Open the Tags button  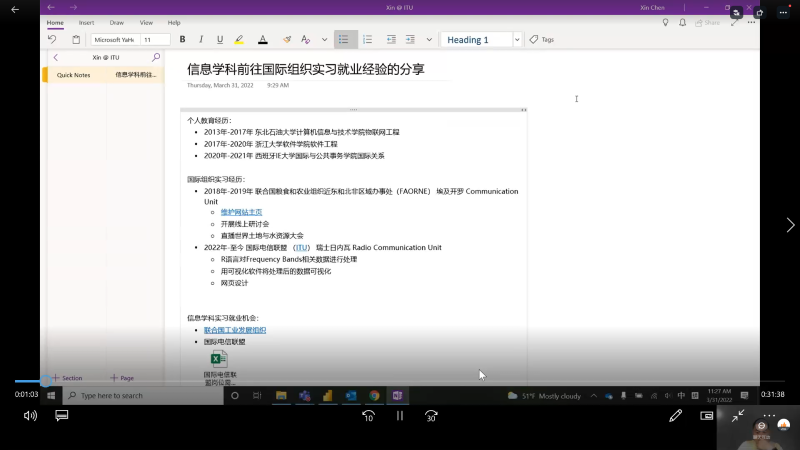click(542, 39)
